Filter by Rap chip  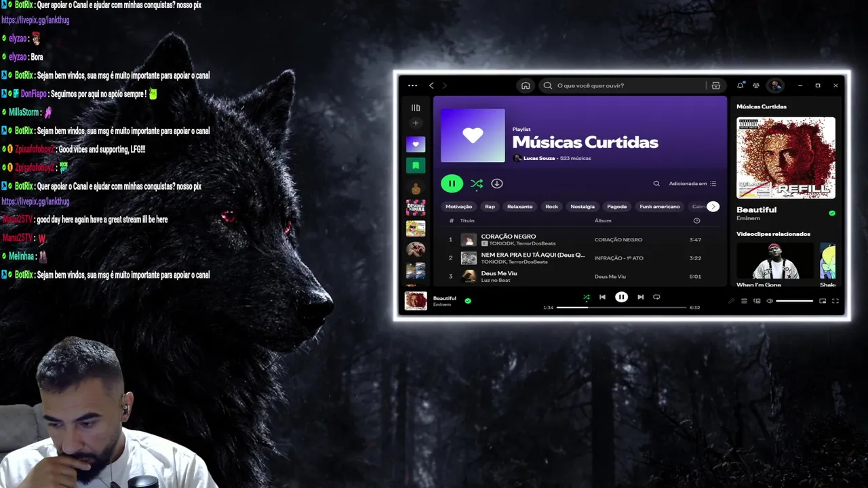[x=490, y=207]
